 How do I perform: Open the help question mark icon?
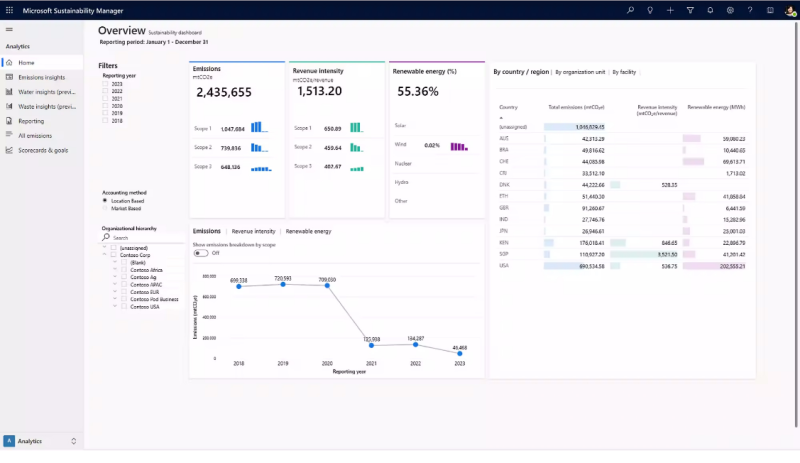750,10
